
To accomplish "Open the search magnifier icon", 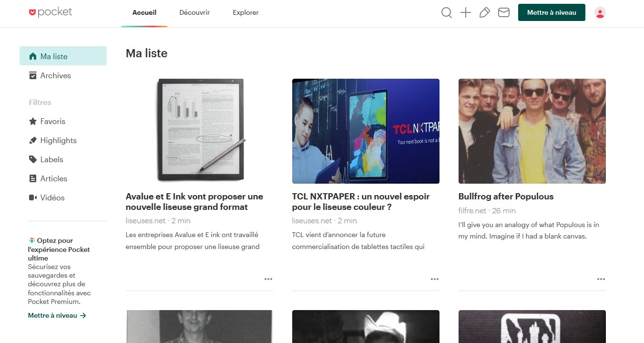I will [x=447, y=13].
